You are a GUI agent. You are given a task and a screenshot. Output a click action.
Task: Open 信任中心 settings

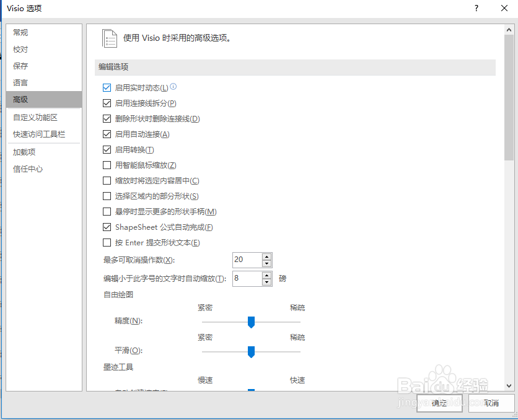pyautogui.click(x=44, y=168)
